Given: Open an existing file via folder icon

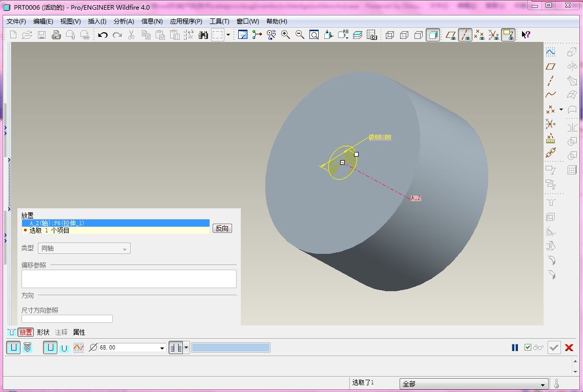Looking at the screenshot, I should point(27,35).
